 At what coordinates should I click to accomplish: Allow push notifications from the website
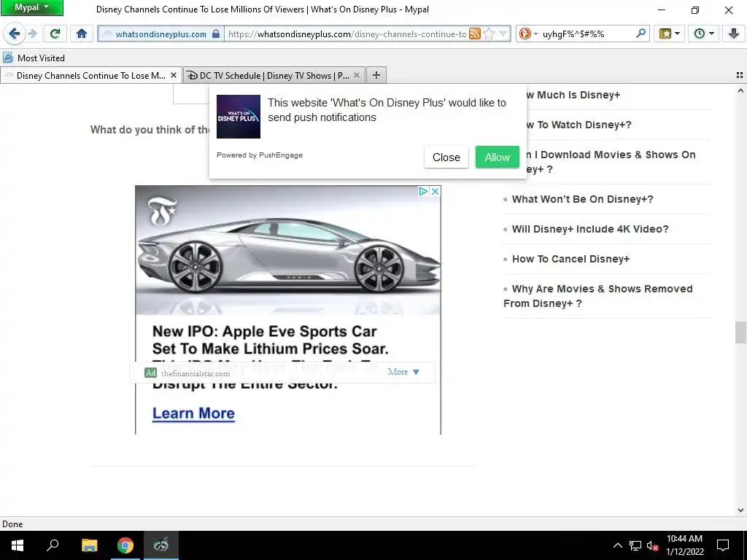[x=498, y=157]
